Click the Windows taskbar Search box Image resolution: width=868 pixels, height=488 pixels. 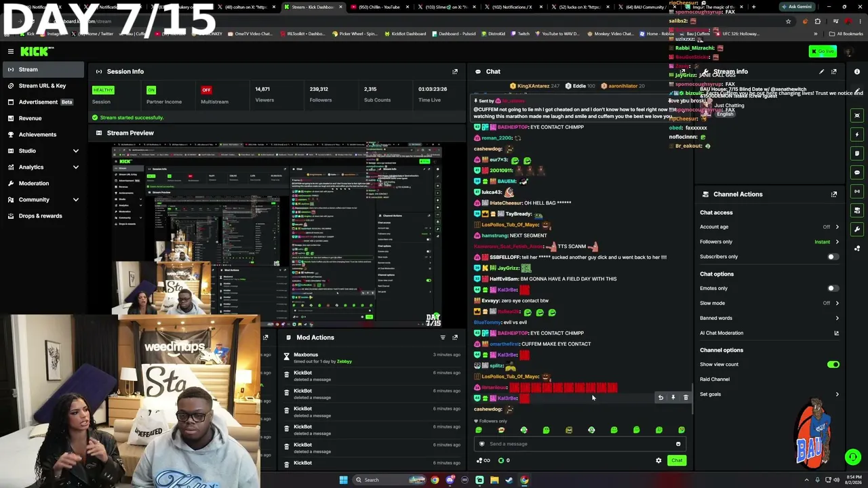pyautogui.click(x=385, y=480)
